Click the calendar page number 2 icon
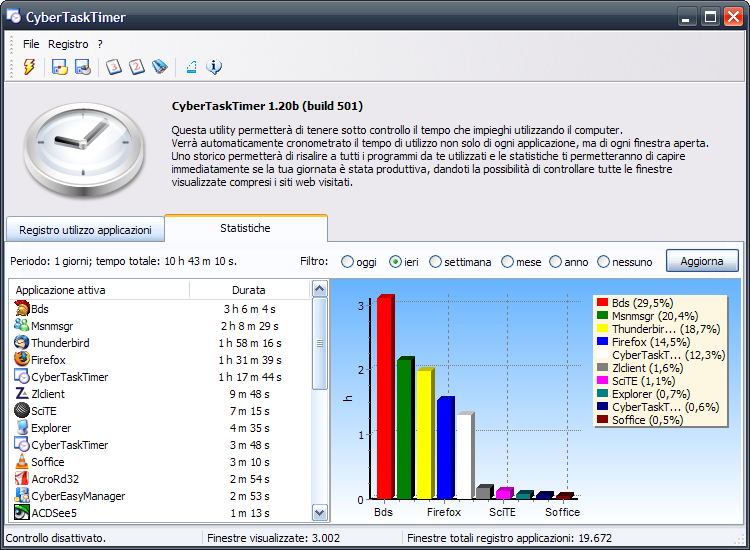Viewport: 750px width, 550px height. (x=137, y=67)
